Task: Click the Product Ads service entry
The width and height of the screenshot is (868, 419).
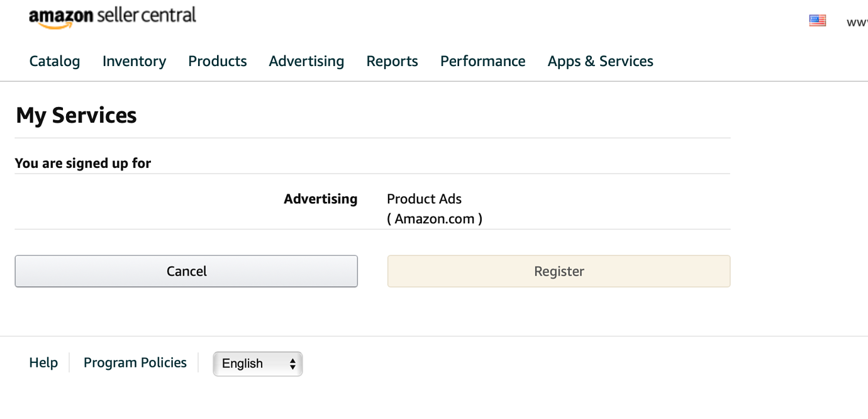Action: [425, 199]
